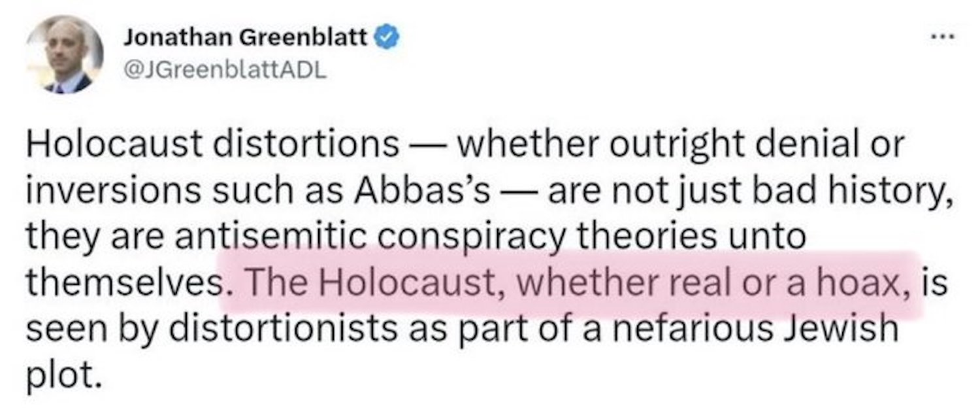Click the blue verified badge
The width and height of the screenshot is (980, 417).
(389, 40)
